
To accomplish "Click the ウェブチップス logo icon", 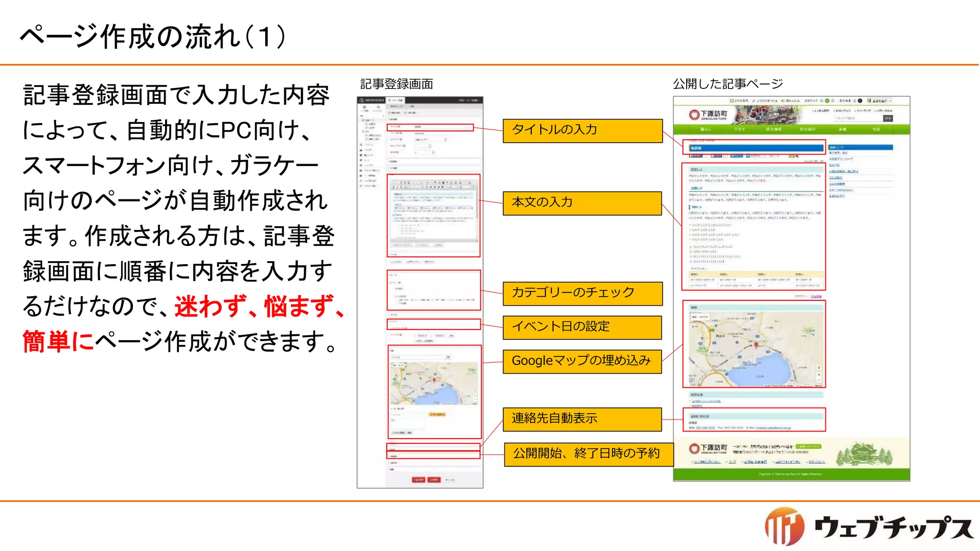I will pyautogui.click(x=784, y=527).
